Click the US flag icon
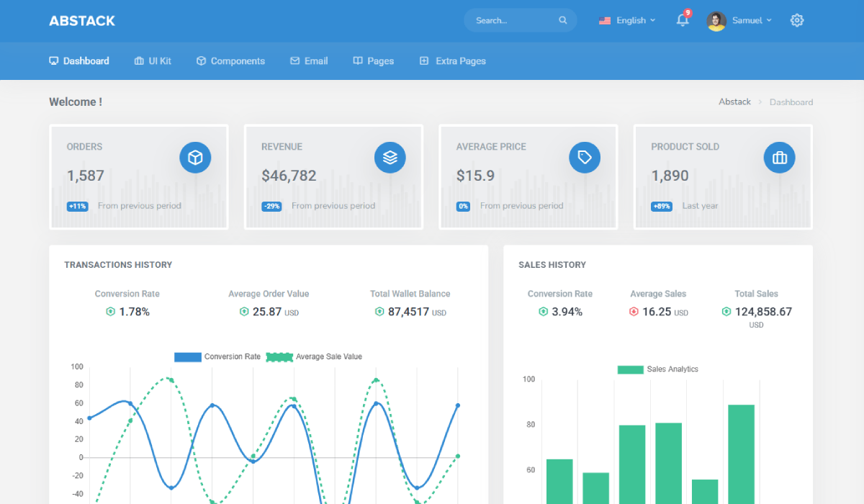Screen dimensions: 864x504 (605, 20)
